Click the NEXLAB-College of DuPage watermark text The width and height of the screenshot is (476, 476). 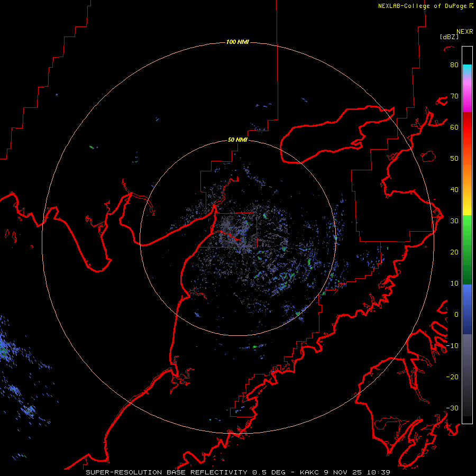[423, 6]
